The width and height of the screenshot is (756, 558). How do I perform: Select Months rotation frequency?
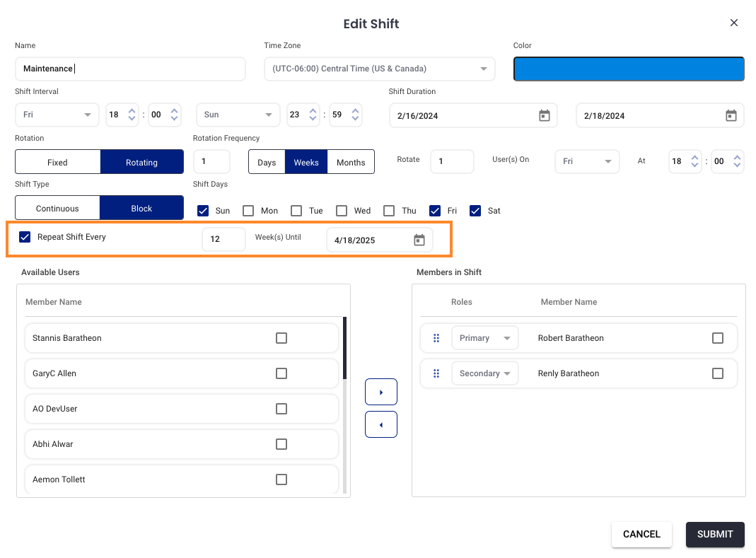(351, 162)
